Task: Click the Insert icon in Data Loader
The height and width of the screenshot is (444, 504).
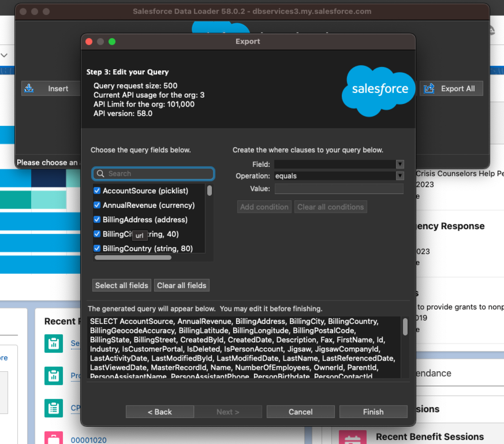Action: pos(29,88)
